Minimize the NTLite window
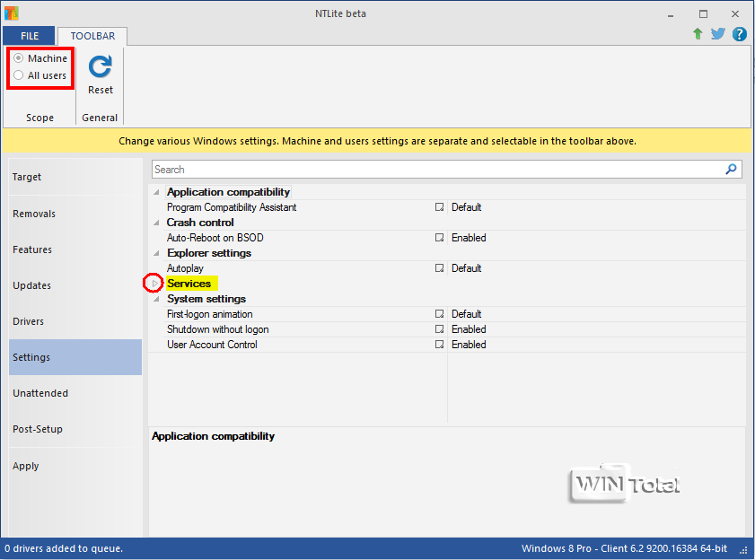 click(x=670, y=14)
